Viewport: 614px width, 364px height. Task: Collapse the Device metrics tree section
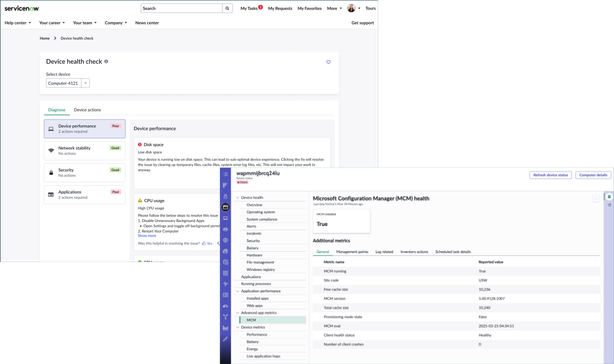pos(237,327)
